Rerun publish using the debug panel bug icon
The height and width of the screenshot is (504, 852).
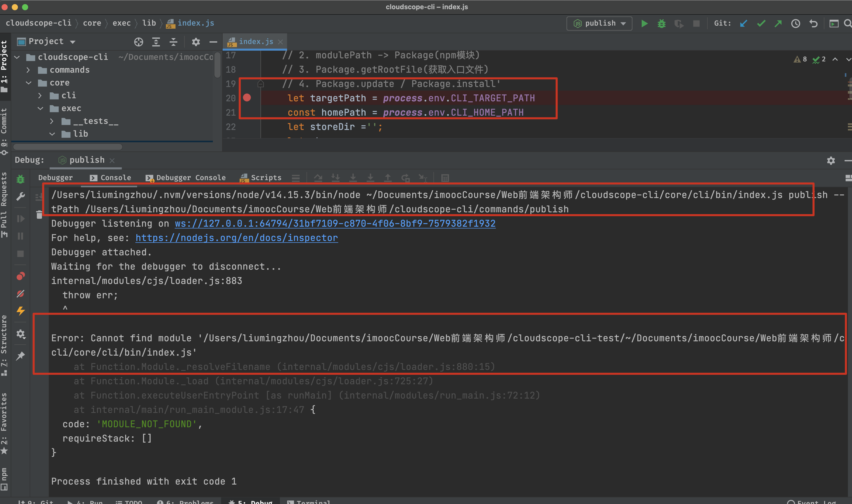pos(21,179)
